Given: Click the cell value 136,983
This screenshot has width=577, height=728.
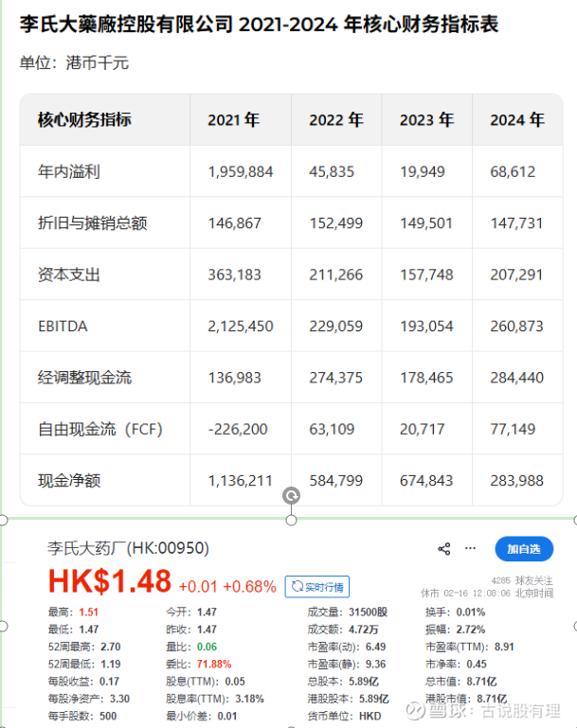Looking at the screenshot, I should 234,378.
